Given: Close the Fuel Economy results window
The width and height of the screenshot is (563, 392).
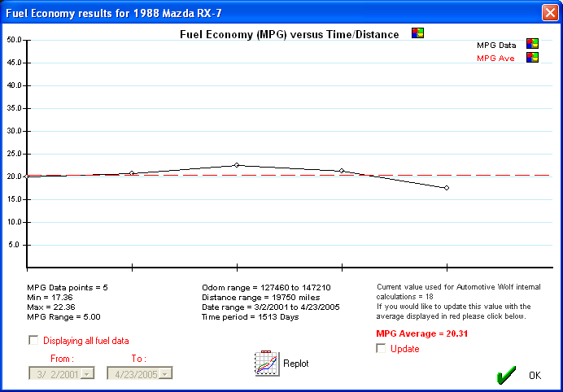Looking at the screenshot, I should (549, 12).
